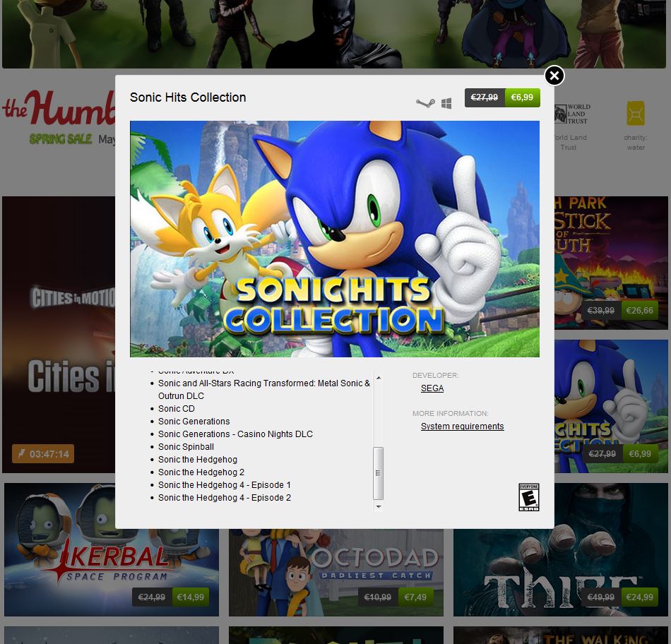671x644 pixels.
Task: Click the Cities in Motion timer badge
Action: (43, 454)
